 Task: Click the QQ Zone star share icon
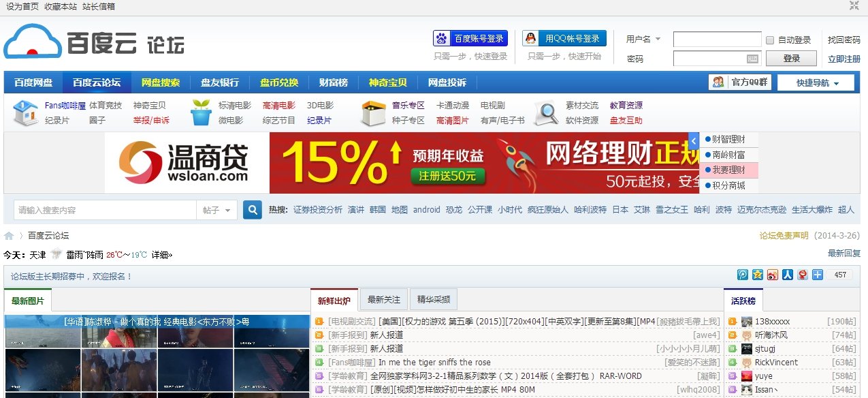click(758, 275)
